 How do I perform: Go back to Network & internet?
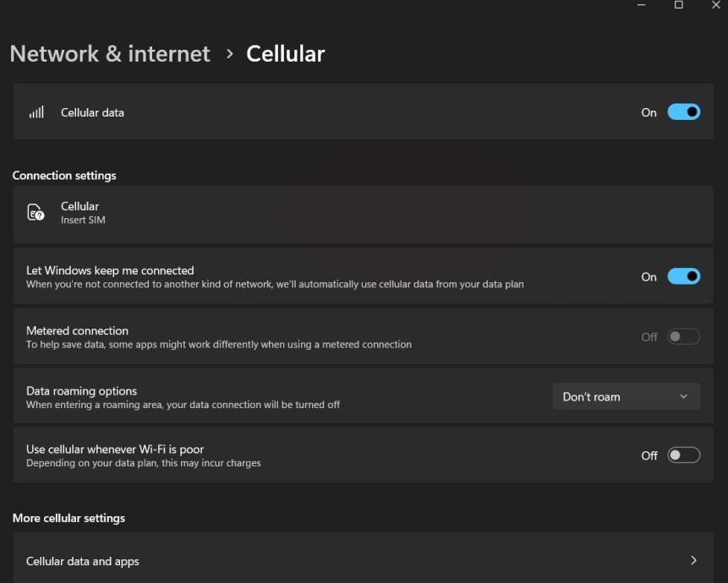(110, 54)
